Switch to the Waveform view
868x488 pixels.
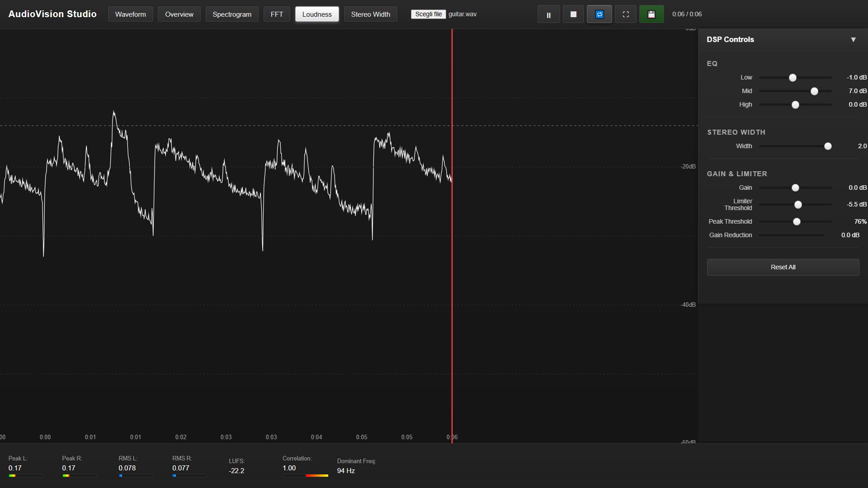[x=130, y=14]
